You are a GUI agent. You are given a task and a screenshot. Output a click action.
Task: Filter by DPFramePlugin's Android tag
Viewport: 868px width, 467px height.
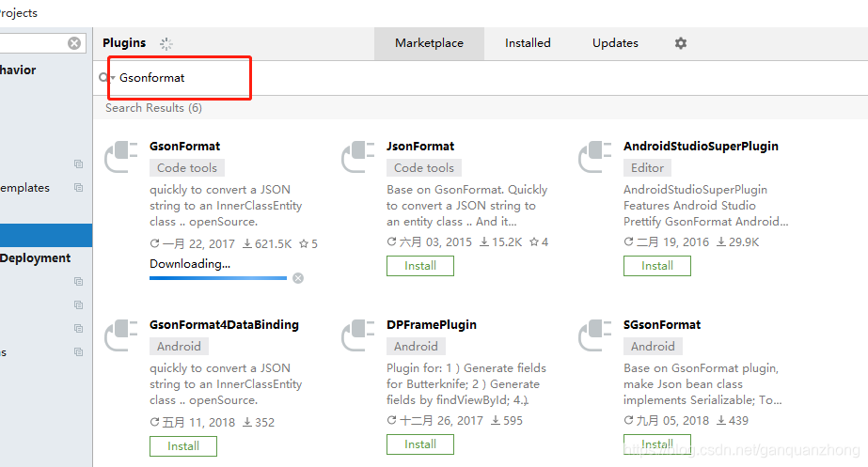[x=416, y=347]
